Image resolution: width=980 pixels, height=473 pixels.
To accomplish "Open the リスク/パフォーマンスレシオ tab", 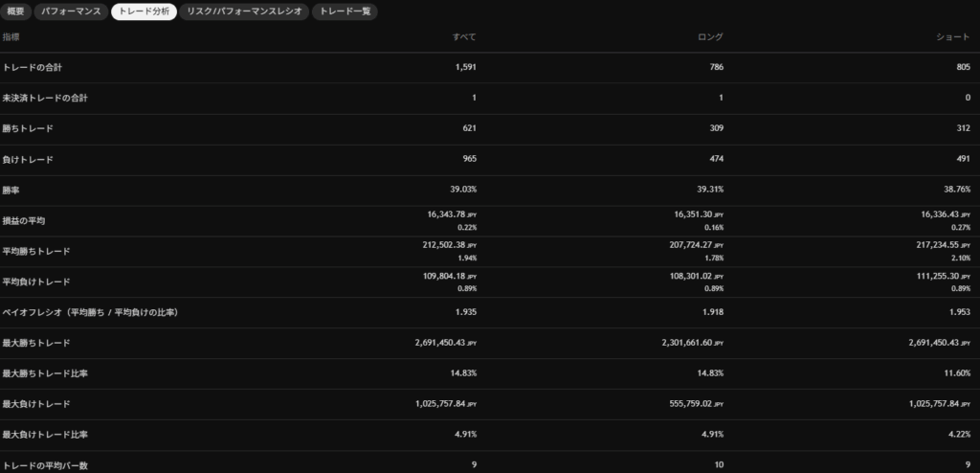I will [244, 11].
